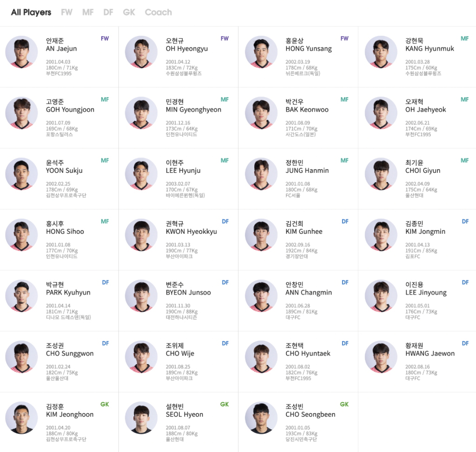Open the Coach tab
This screenshot has width=476, height=452.
[x=158, y=13]
